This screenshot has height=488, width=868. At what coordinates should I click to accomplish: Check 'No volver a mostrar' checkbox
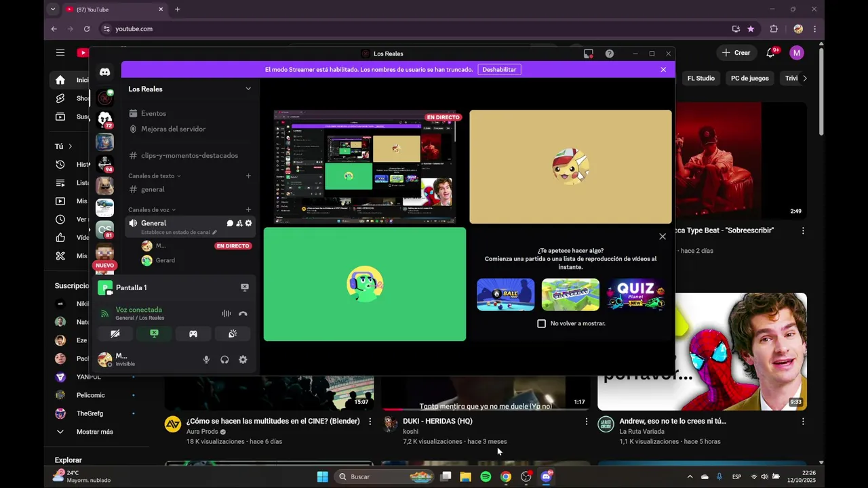click(x=541, y=323)
